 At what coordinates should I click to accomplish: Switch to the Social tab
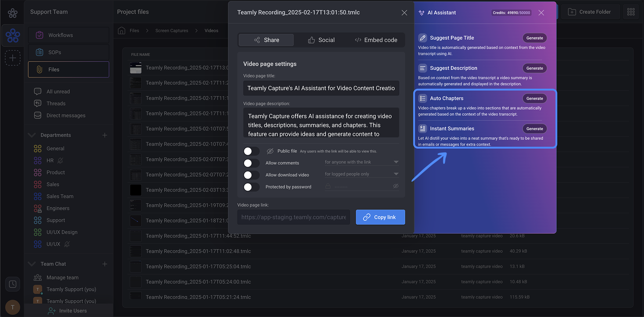click(x=321, y=40)
